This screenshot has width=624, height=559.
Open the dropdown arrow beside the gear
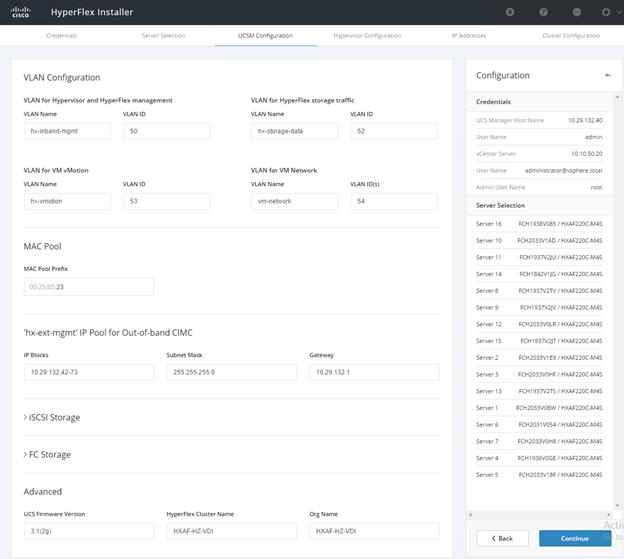tap(619, 12)
